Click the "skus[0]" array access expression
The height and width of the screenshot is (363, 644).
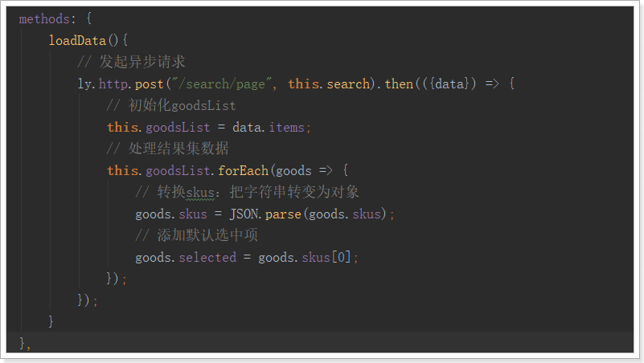[328, 257]
